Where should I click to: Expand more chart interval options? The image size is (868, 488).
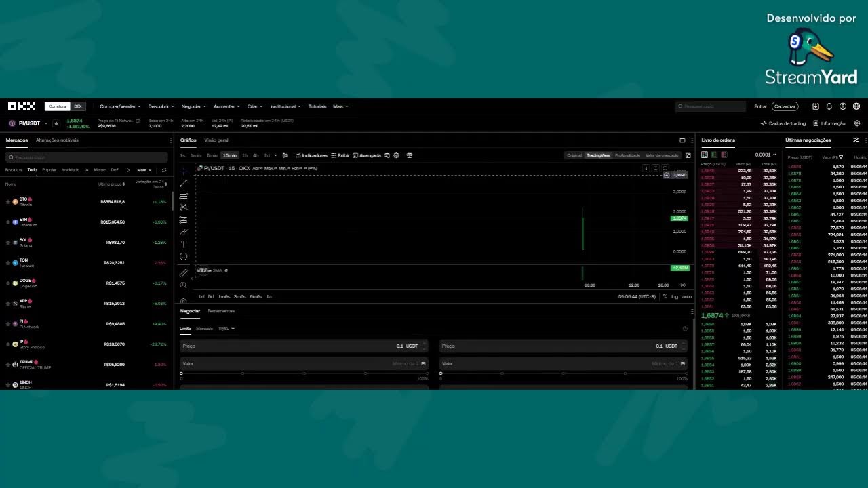275,155
